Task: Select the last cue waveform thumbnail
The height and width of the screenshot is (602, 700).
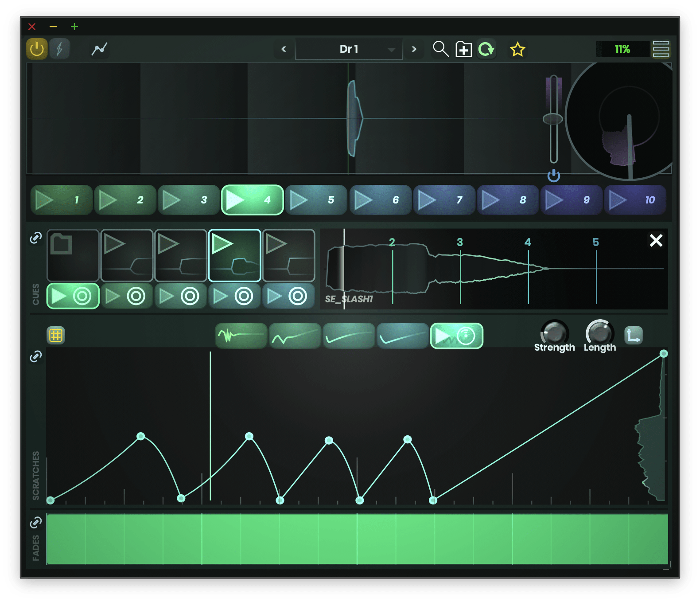Action: pos(289,255)
